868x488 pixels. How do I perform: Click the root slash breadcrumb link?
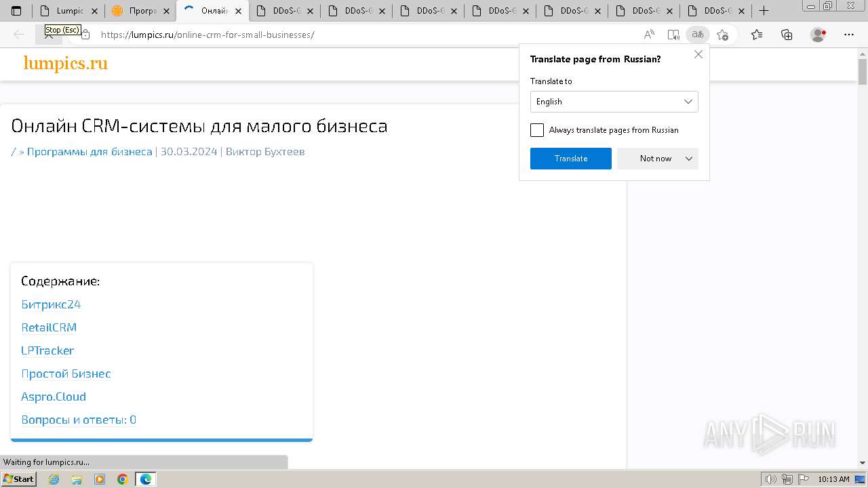click(x=13, y=152)
